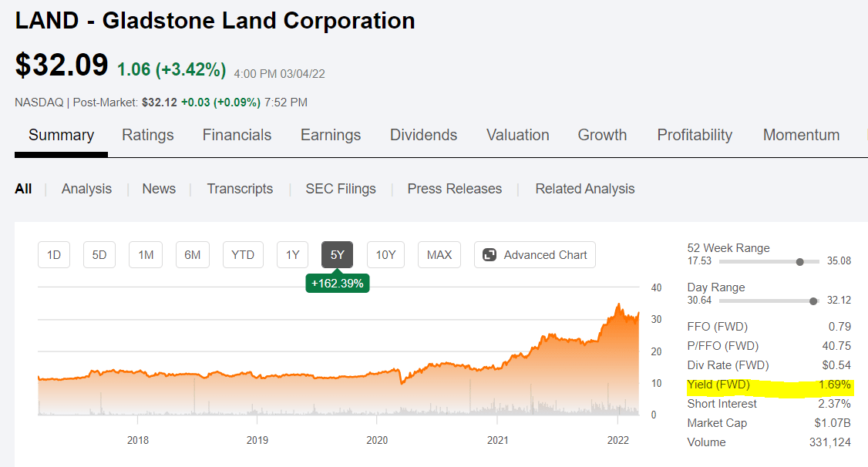Select the News filter
The height and width of the screenshot is (467, 868).
pyautogui.click(x=159, y=188)
